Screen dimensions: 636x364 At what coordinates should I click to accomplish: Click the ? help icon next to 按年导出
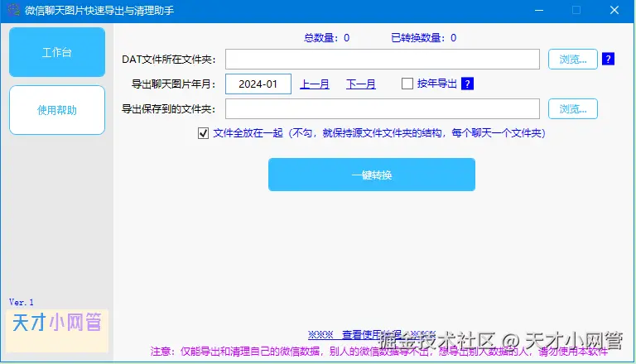click(x=467, y=84)
